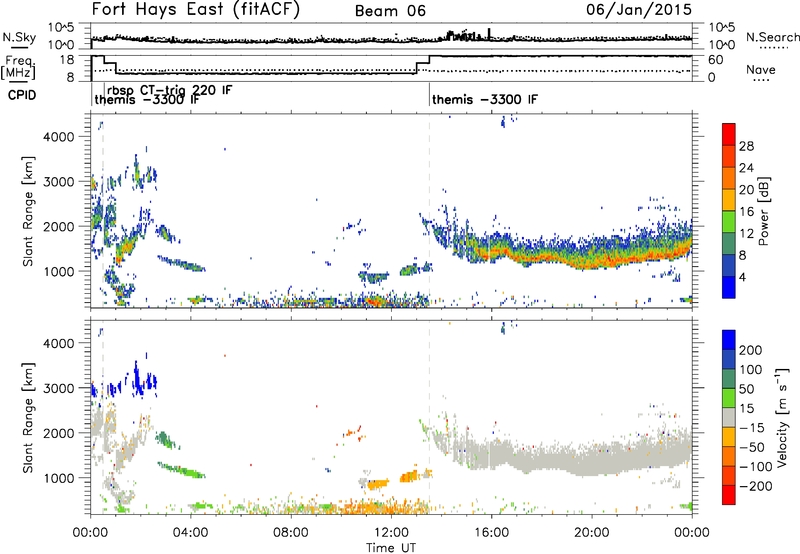Click the '-100' velocity colorbar tick

pyautogui.click(x=755, y=467)
